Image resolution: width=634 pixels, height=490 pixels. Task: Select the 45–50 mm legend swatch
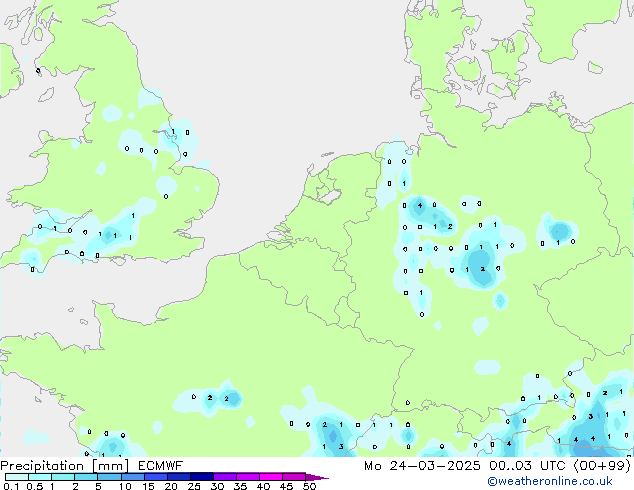(x=294, y=477)
